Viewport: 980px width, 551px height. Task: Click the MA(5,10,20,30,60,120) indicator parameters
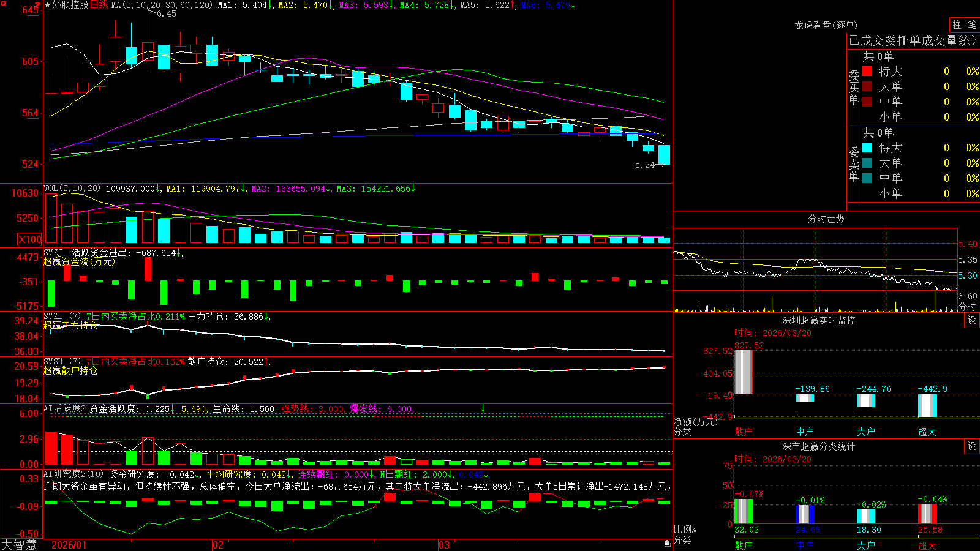tap(162, 5)
